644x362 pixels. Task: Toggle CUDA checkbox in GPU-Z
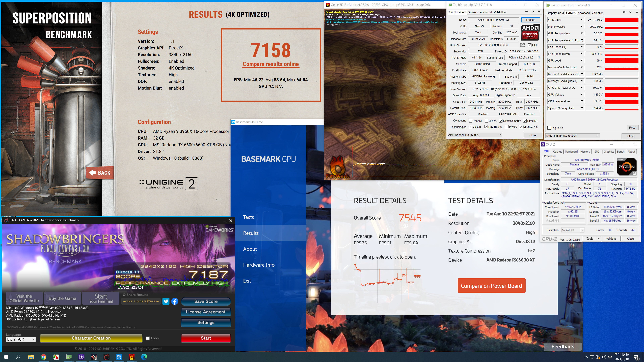tap(487, 121)
